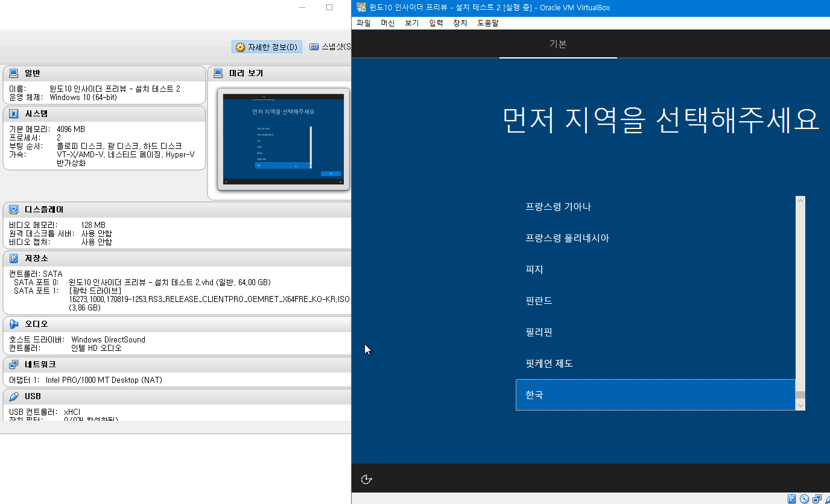Image resolution: width=830 pixels, height=504 pixels.
Task: Select 필리핀 in the region list
Action: [656, 332]
